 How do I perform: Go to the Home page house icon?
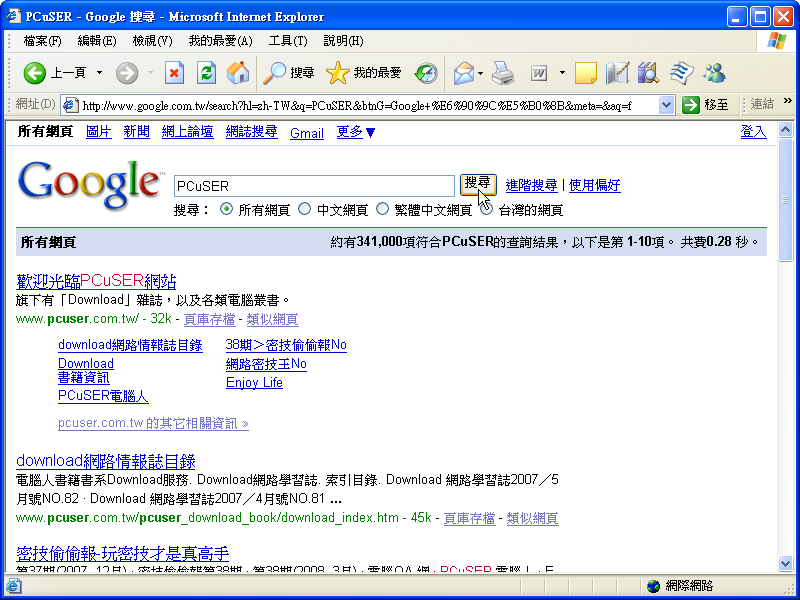click(238, 73)
